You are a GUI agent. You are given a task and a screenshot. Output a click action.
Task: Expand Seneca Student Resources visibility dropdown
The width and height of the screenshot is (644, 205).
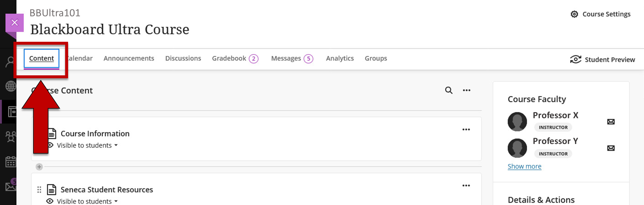tap(116, 201)
